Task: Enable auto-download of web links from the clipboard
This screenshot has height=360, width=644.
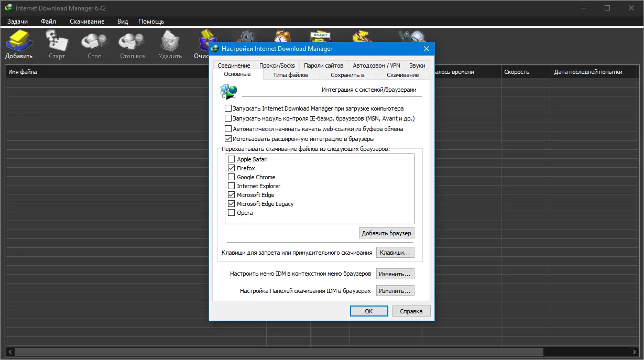Action: click(x=228, y=128)
